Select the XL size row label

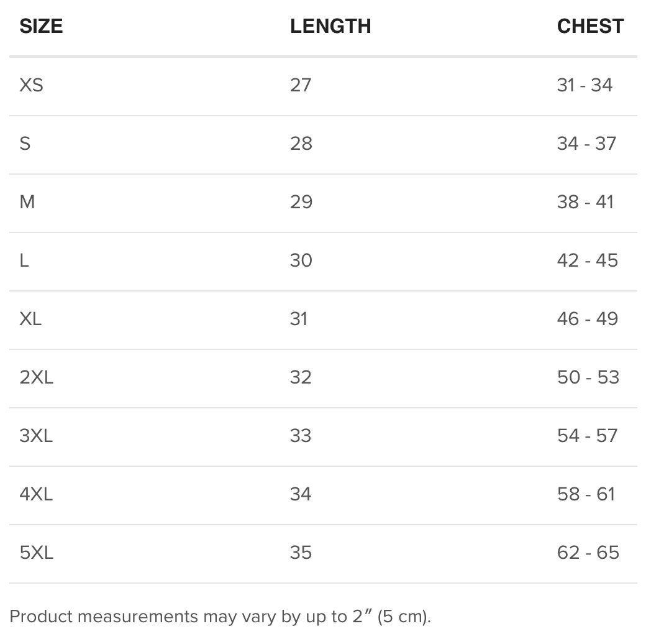point(30,319)
